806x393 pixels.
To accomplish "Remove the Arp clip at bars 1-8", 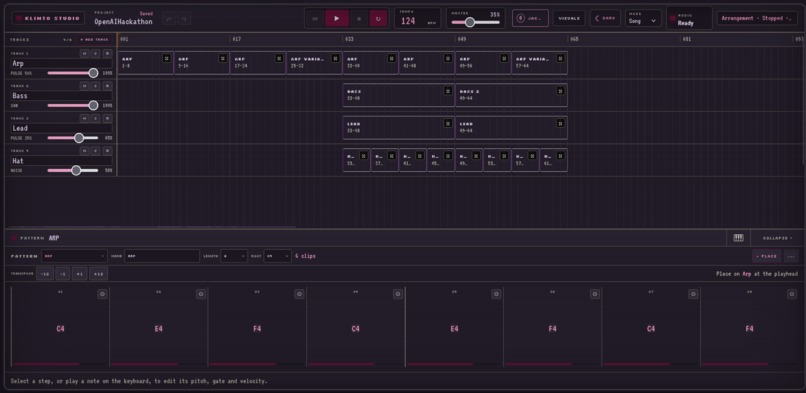I will [x=167, y=58].
